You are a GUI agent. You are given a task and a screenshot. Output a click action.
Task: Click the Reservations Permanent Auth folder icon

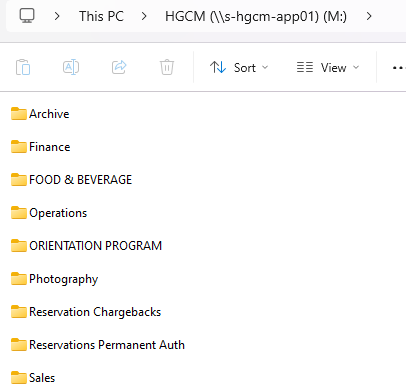[19, 345]
